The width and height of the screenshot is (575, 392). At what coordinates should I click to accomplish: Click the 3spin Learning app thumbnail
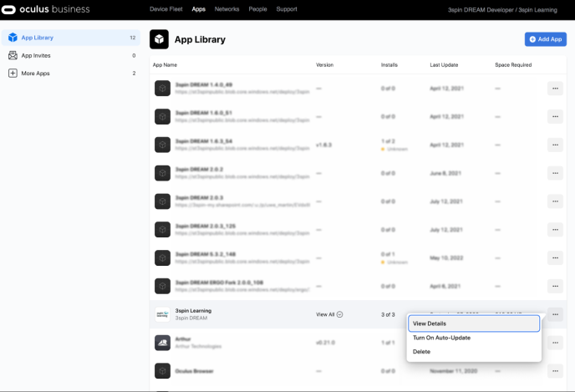pyautogui.click(x=162, y=314)
